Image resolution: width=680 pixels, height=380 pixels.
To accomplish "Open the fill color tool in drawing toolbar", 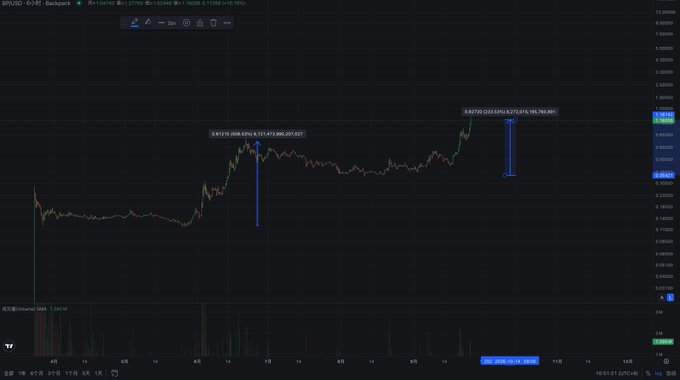I will pos(148,23).
